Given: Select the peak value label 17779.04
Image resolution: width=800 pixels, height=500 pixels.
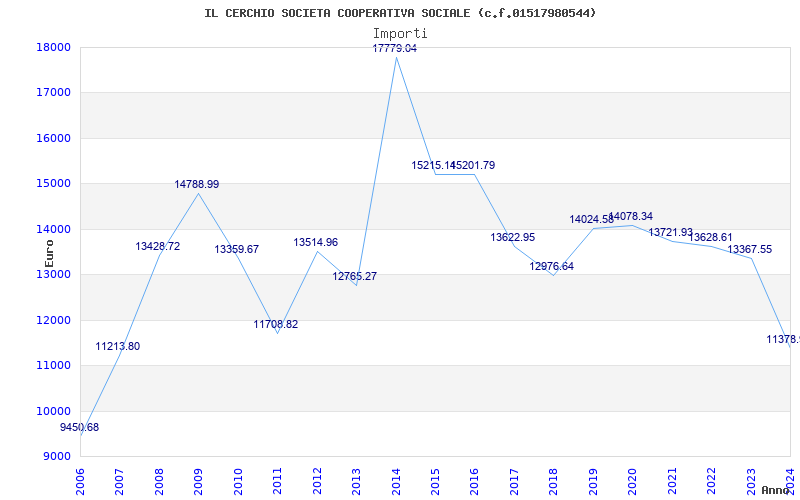Looking at the screenshot, I should (395, 48).
